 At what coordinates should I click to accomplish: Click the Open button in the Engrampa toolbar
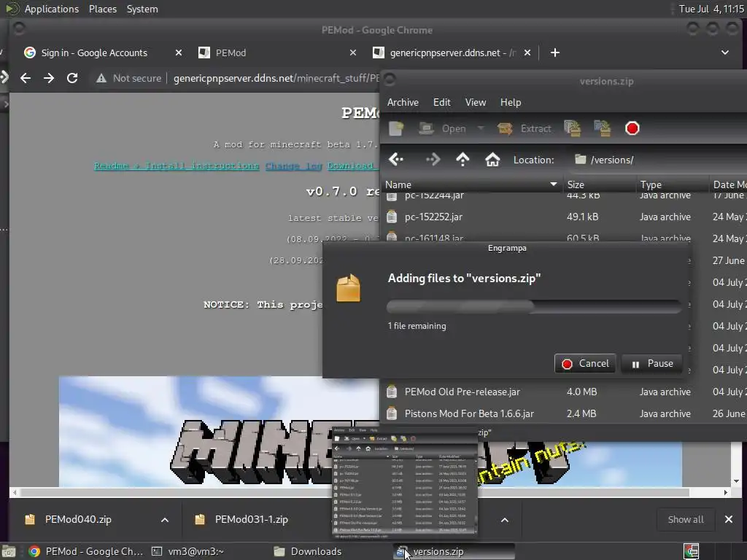(443, 128)
